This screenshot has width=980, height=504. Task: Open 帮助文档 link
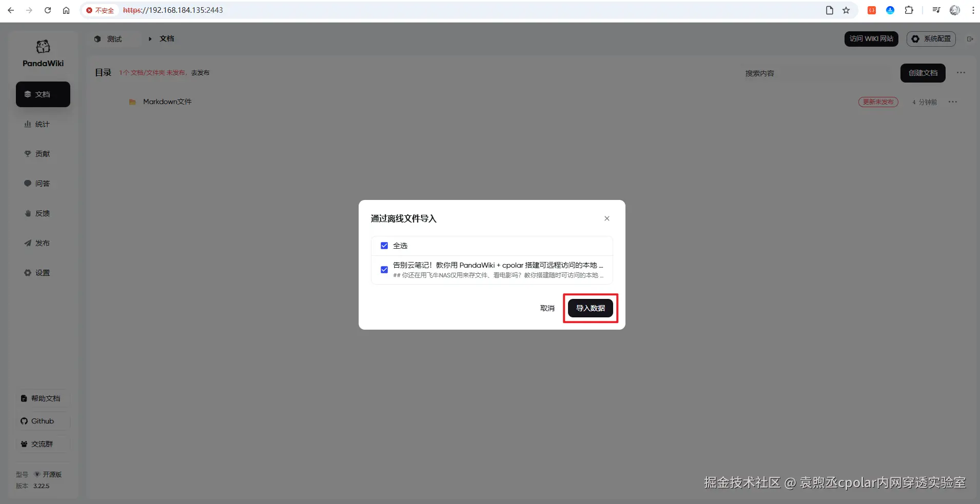point(43,398)
